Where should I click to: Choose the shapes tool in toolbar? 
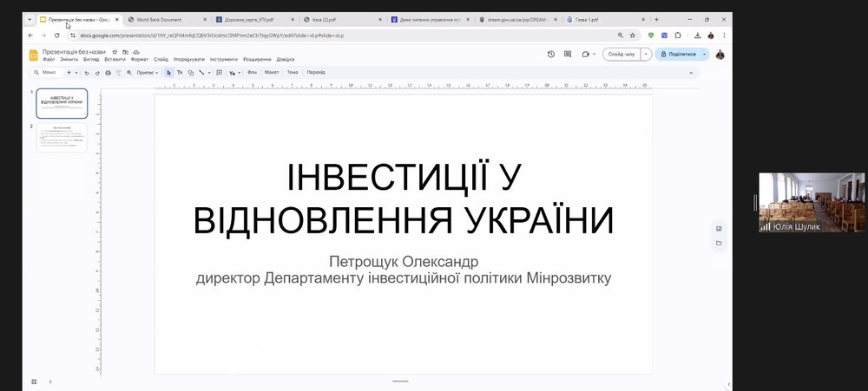(191, 73)
